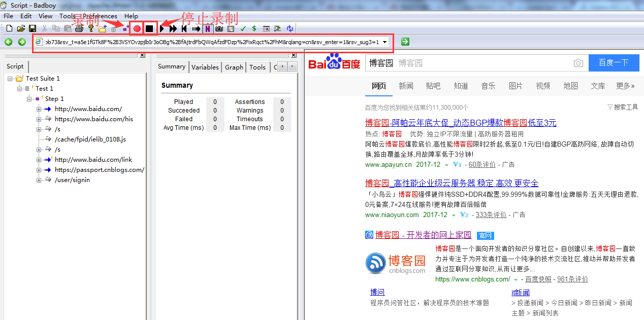This screenshot has height=320, width=644.
Task: Expand the /user/signin request
Action: click(x=39, y=180)
